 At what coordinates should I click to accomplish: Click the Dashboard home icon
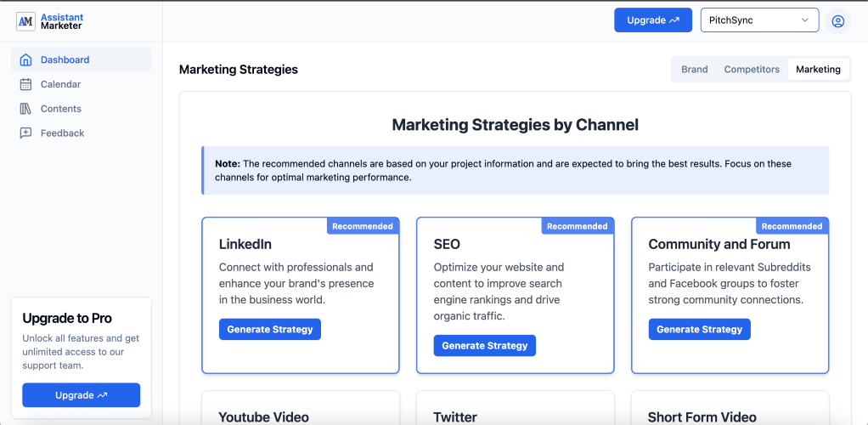point(25,59)
